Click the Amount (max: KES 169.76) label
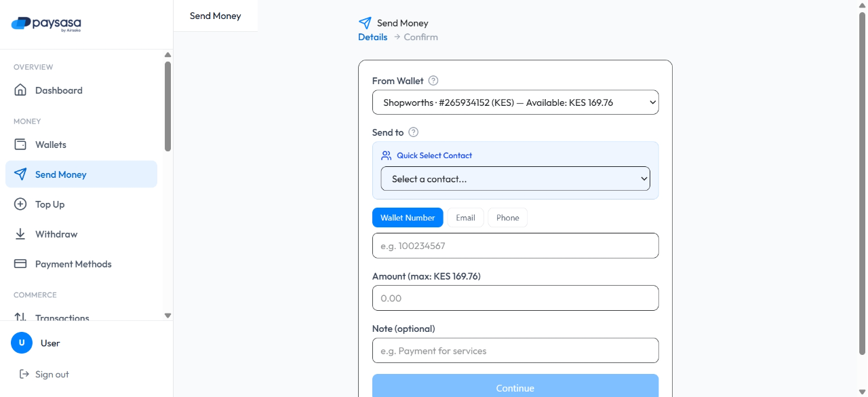 click(x=427, y=276)
